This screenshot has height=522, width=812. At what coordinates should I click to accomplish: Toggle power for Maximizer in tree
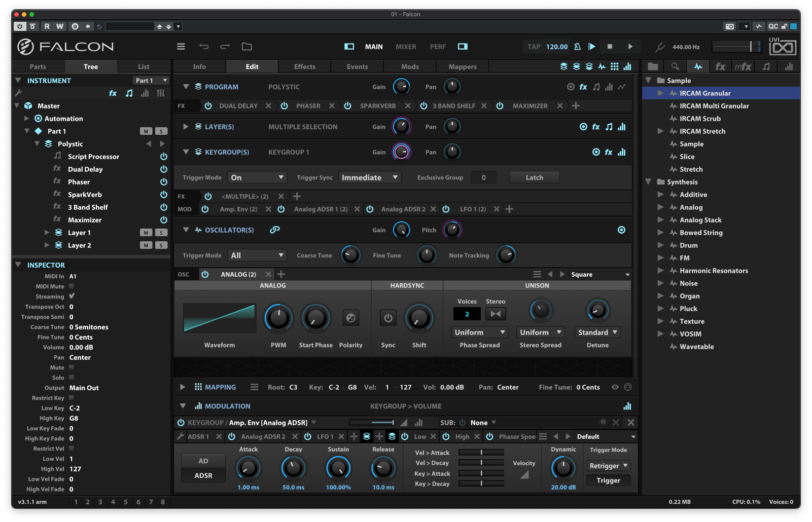[164, 220]
